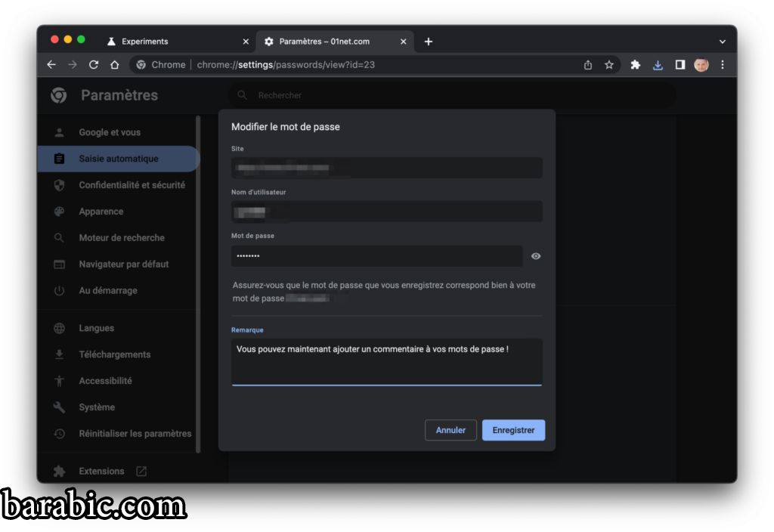Expand the tab search chevron

pos(722,42)
